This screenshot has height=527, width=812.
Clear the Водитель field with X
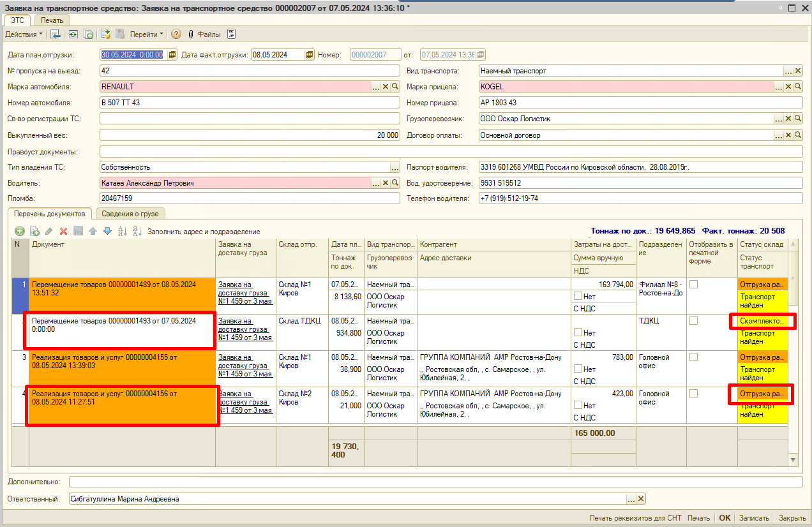tap(386, 183)
